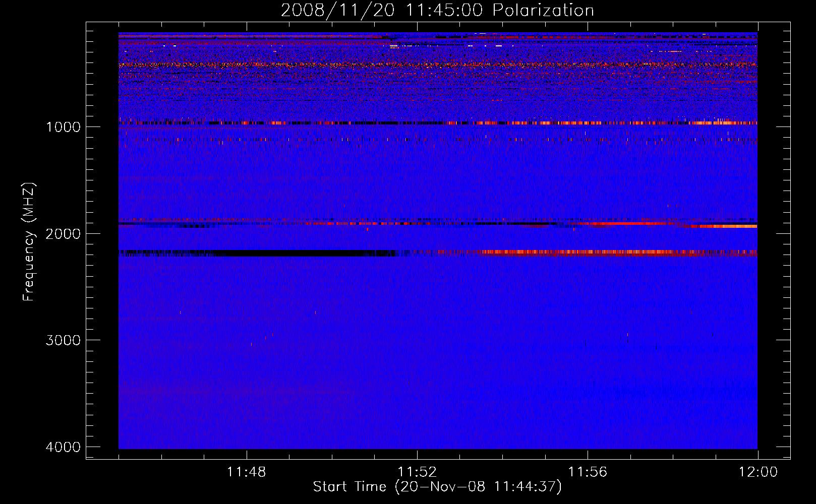Viewport: 816px width, 504px height.
Task: Click the plot title '2008/11/20 11:45:00 Polarization'
Action: click(x=437, y=10)
